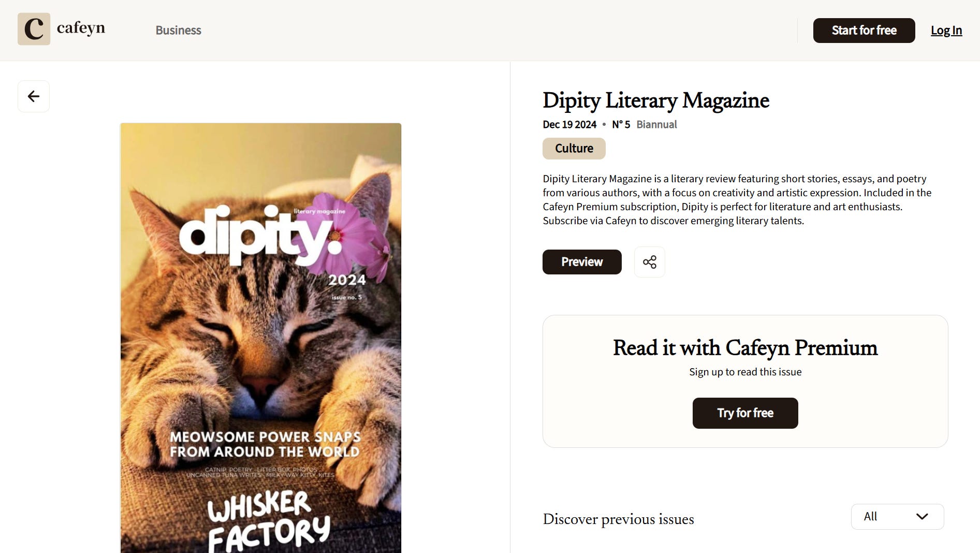Select the Culture category tag
This screenshot has width=980, height=553.
pyautogui.click(x=574, y=149)
